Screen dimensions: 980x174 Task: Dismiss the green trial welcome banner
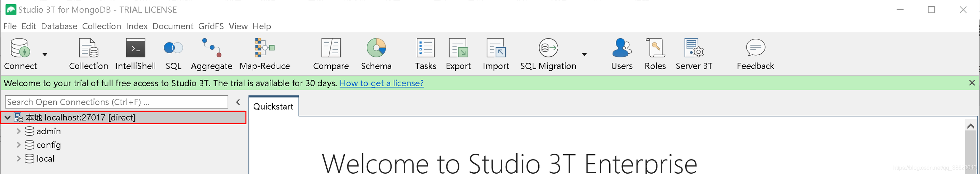tap(972, 82)
